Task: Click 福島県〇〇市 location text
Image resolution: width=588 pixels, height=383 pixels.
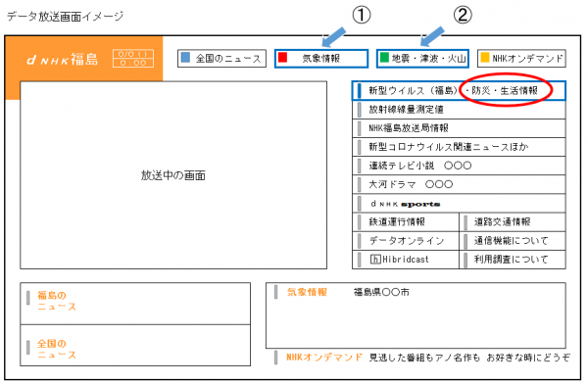Action: pos(381,292)
